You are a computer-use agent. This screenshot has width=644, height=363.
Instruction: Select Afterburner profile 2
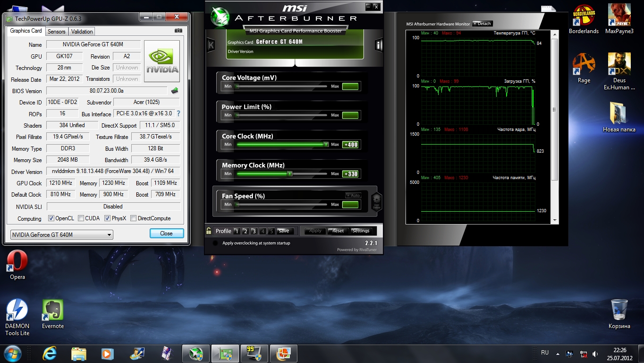click(x=245, y=231)
